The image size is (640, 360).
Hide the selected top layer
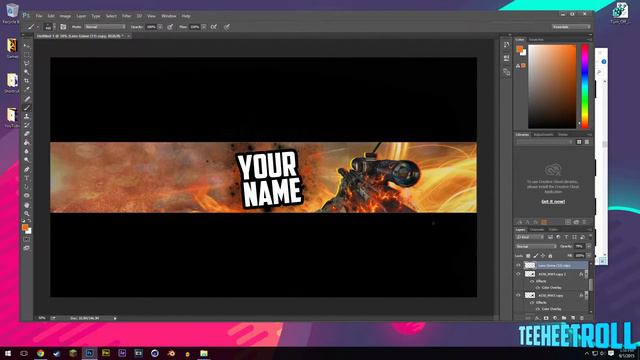tap(518, 265)
